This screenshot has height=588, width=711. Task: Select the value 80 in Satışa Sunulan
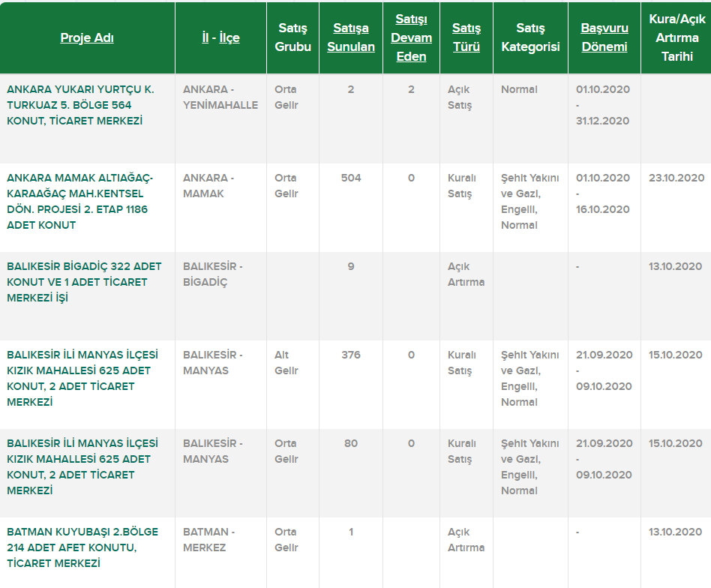click(351, 443)
